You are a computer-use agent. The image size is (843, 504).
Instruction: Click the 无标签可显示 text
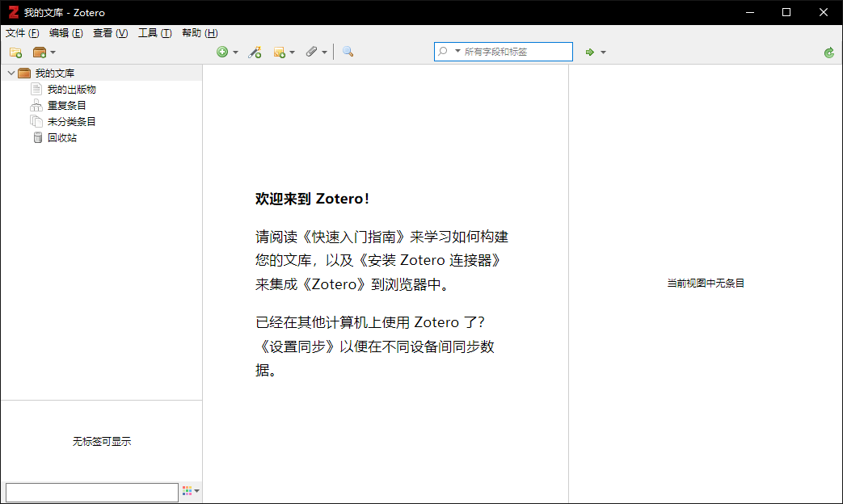click(102, 441)
